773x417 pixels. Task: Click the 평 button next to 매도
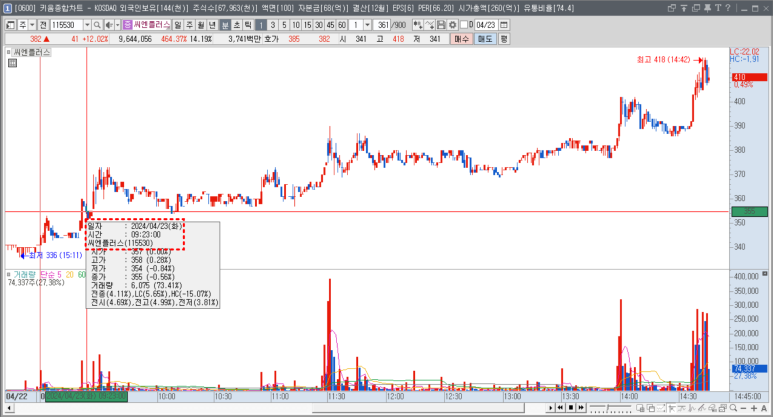(x=504, y=39)
